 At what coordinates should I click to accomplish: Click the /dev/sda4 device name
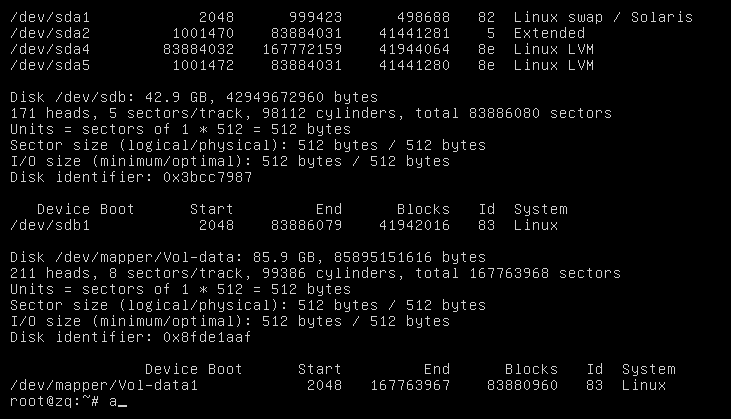click(x=45, y=50)
